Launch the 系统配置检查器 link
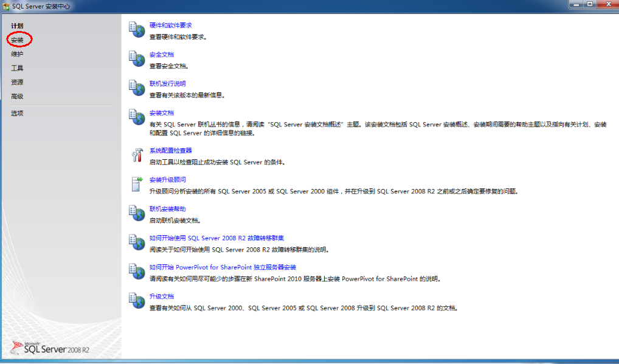The width and height of the screenshot is (619, 364). pyautogui.click(x=170, y=151)
